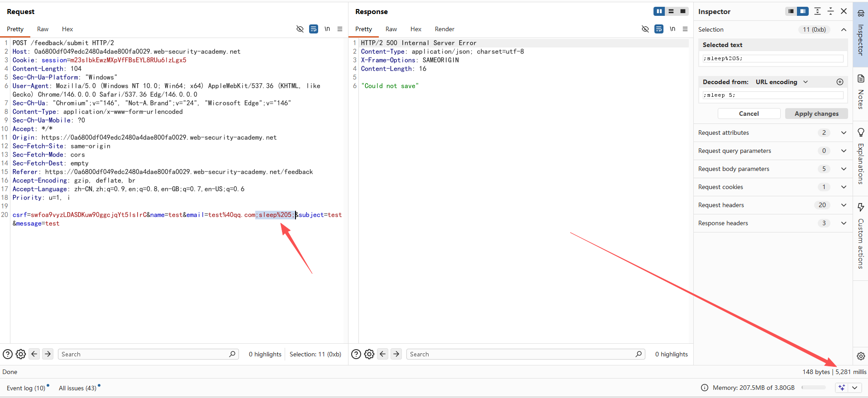Switch Request view to Raw tab

point(43,29)
